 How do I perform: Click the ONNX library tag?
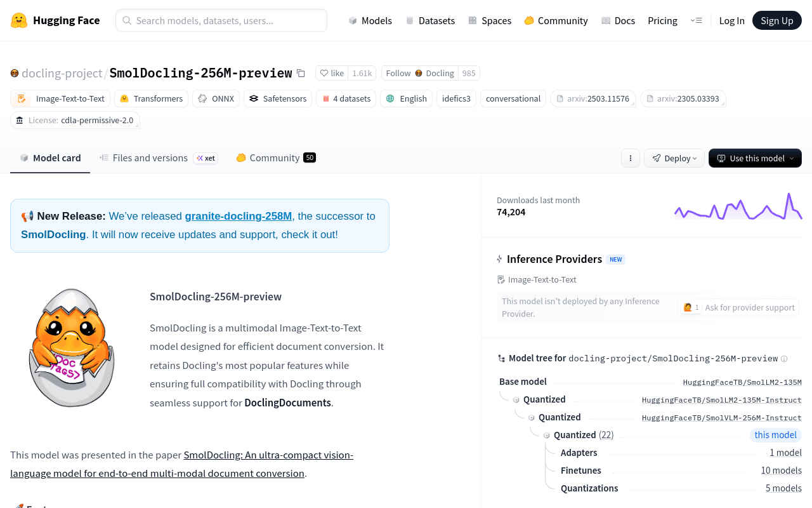coord(216,98)
